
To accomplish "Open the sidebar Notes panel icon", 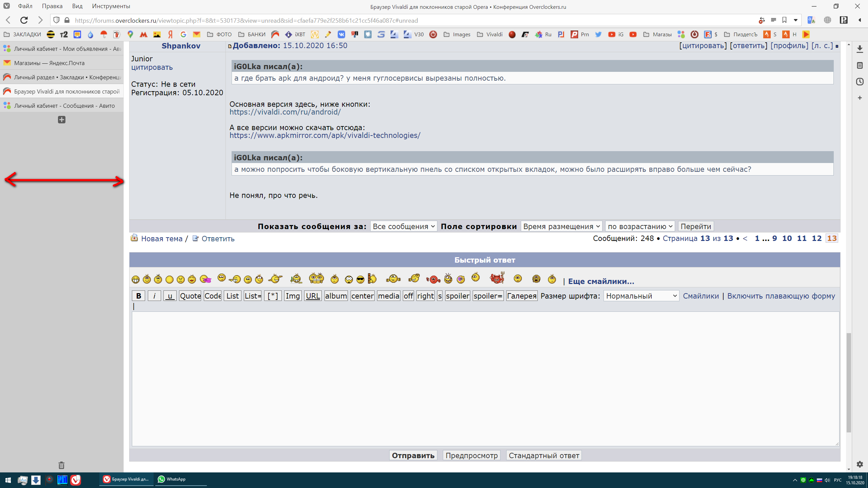I will point(860,65).
